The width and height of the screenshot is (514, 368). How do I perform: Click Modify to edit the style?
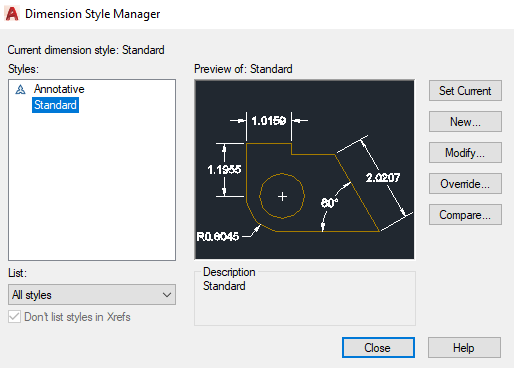465,153
